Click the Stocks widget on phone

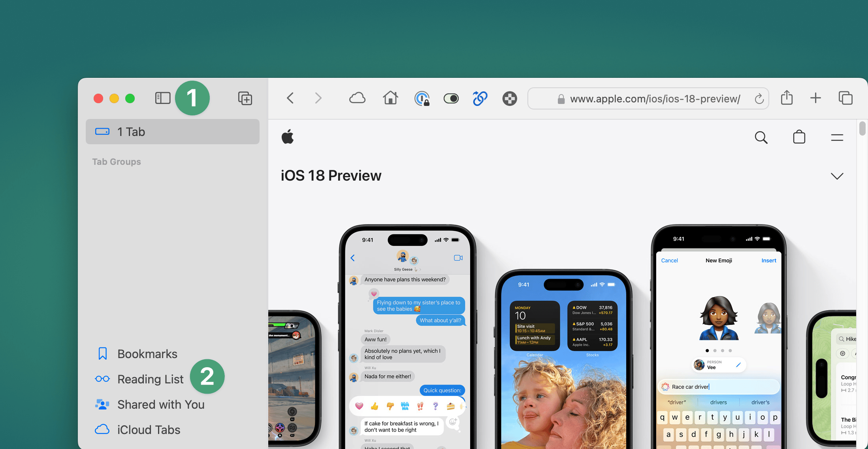tap(592, 326)
